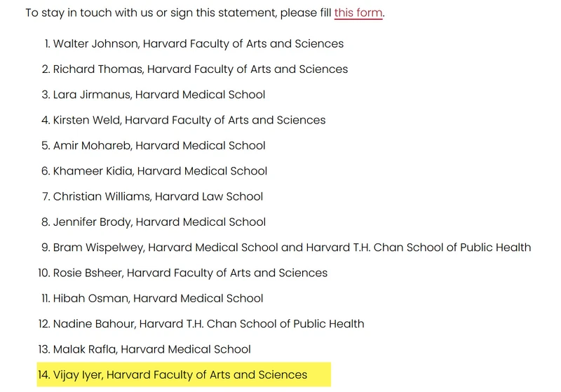Click the "To stay in touch" sentence
Viewport: 561px width, 392px height.
click(x=205, y=13)
